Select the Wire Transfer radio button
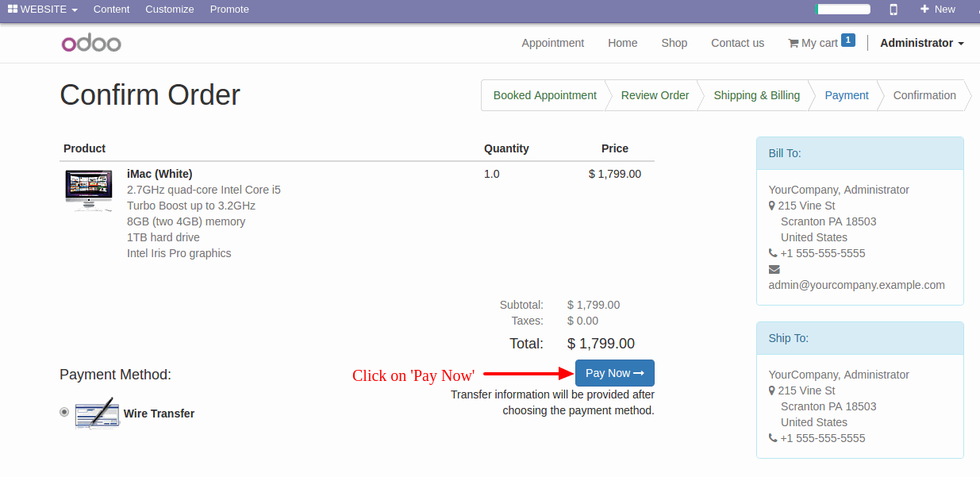This screenshot has width=980, height=477. click(64, 412)
